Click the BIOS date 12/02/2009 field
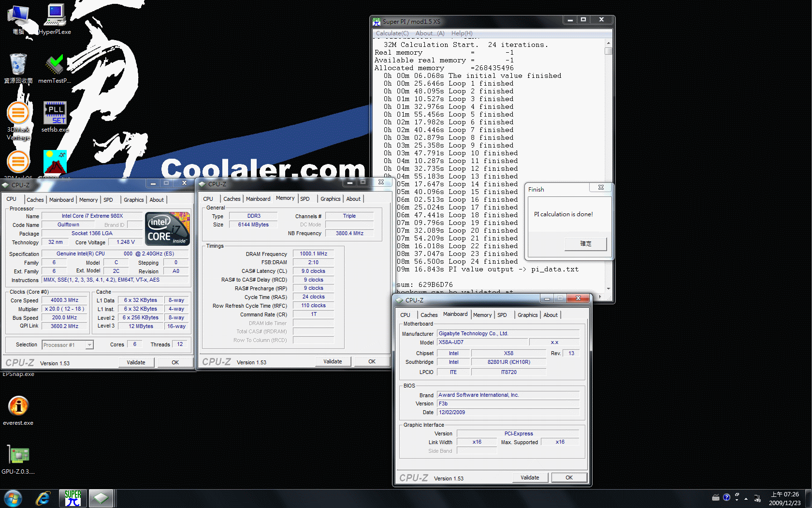Image resolution: width=812 pixels, height=508 pixels. 508,413
